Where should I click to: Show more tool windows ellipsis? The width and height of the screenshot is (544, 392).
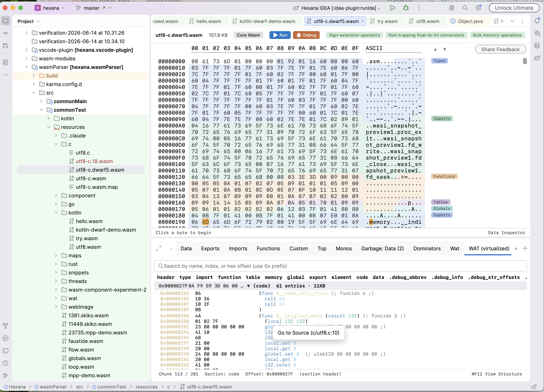5,75
